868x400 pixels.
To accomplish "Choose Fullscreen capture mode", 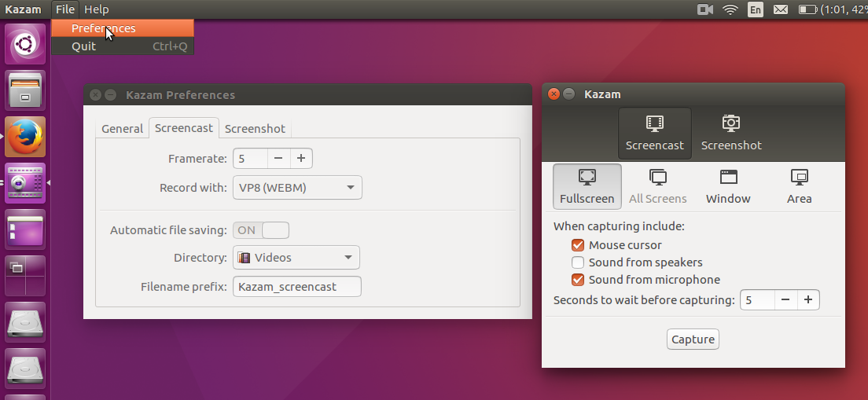I will (587, 186).
